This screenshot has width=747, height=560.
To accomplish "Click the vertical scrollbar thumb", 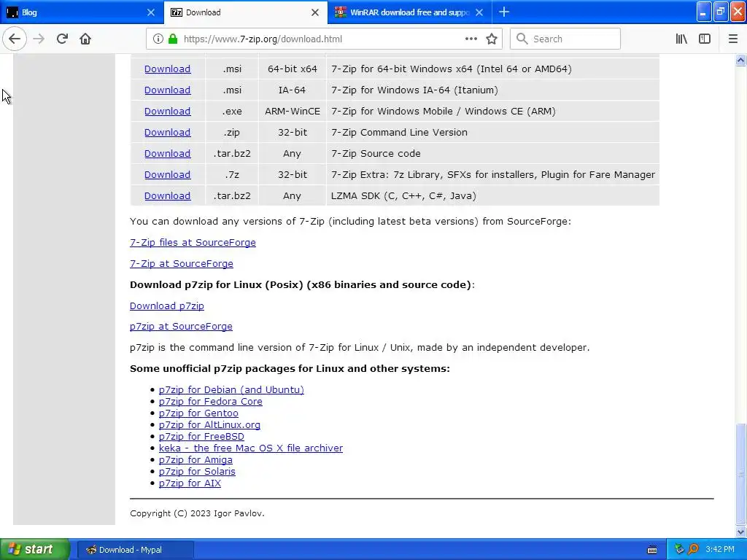I will [740, 474].
